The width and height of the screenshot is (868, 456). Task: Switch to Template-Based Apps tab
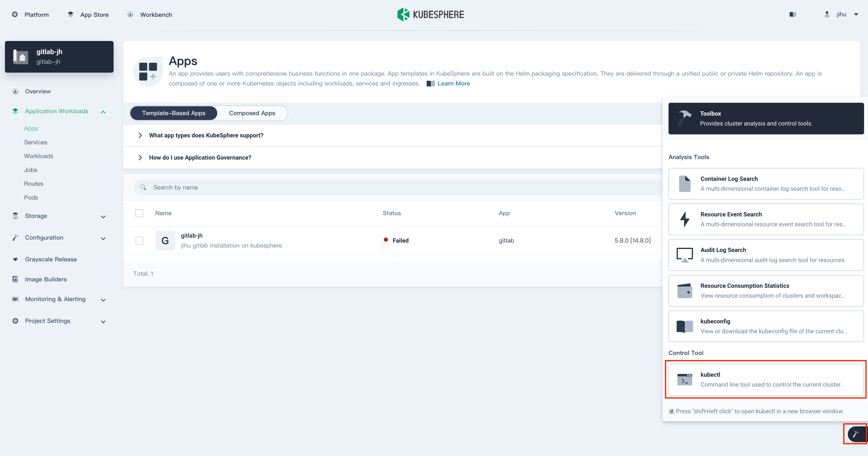[x=174, y=113]
